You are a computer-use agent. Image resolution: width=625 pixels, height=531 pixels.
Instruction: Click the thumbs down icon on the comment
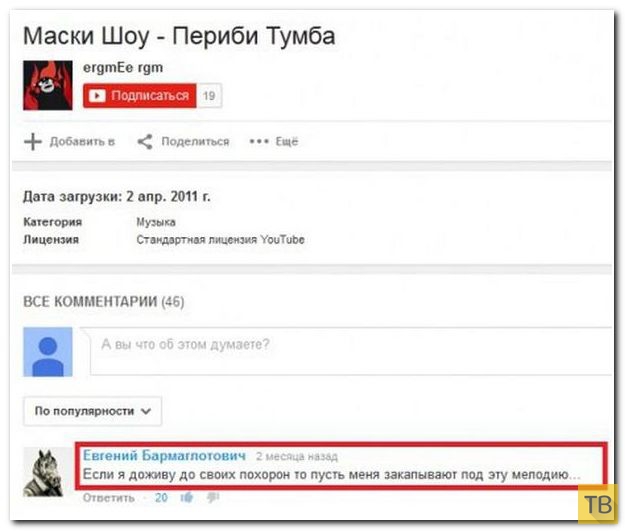coord(213,498)
